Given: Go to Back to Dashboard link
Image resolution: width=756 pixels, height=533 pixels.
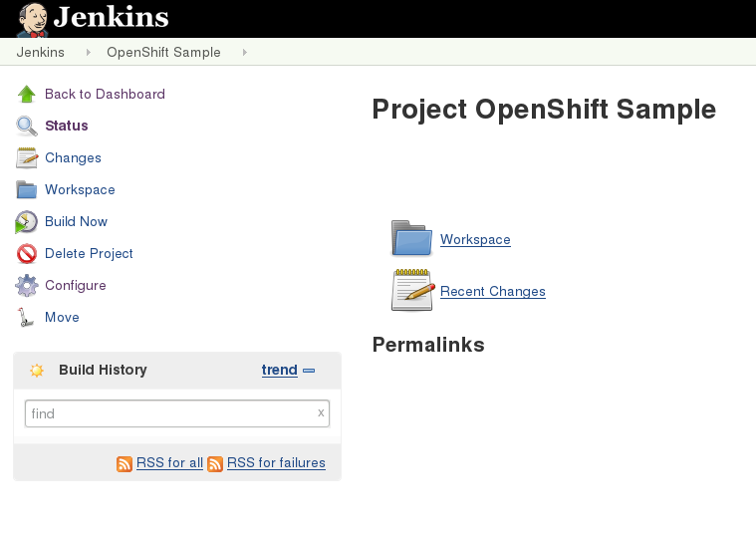Looking at the screenshot, I should coord(105,94).
